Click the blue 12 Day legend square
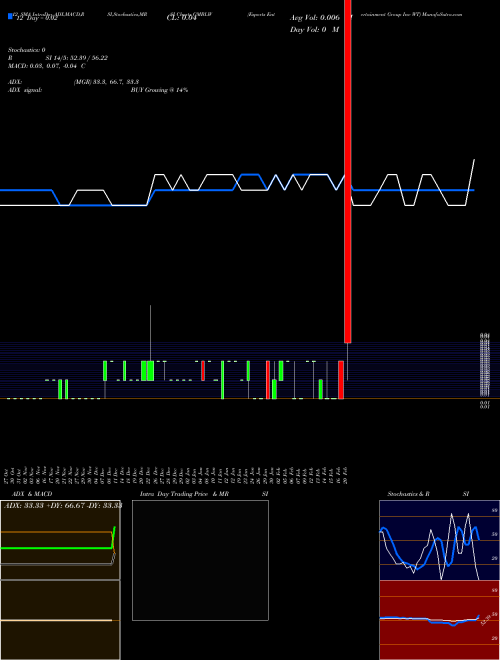 (10, 17)
